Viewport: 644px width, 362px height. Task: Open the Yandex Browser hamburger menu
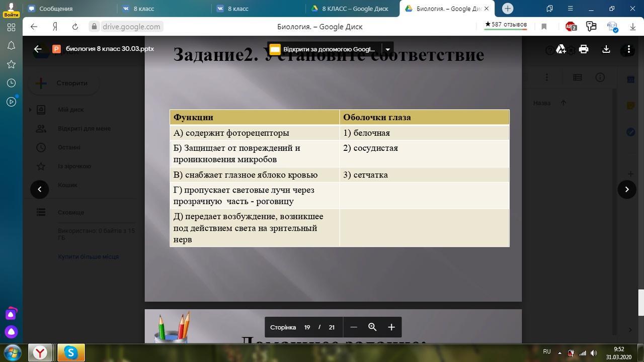[x=570, y=9]
